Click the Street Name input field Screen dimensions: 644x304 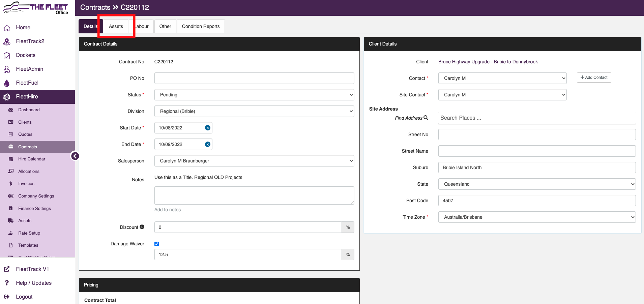pyautogui.click(x=537, y=151)
